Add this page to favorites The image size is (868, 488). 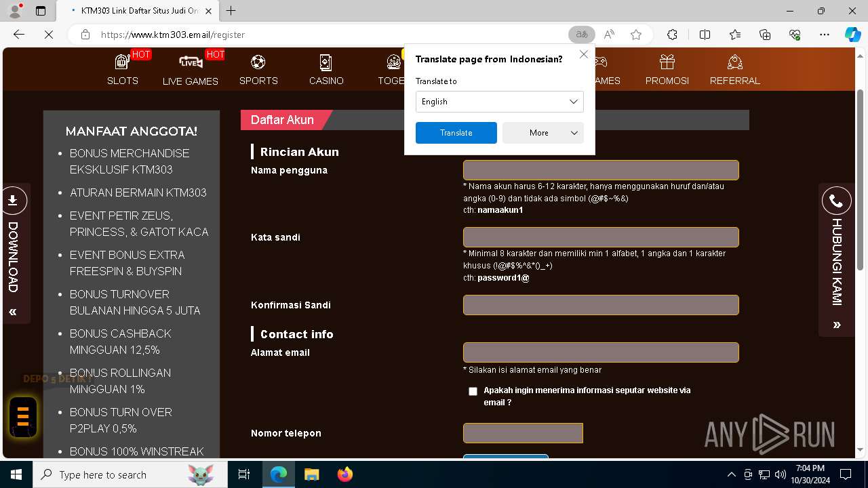coord(636,35)
